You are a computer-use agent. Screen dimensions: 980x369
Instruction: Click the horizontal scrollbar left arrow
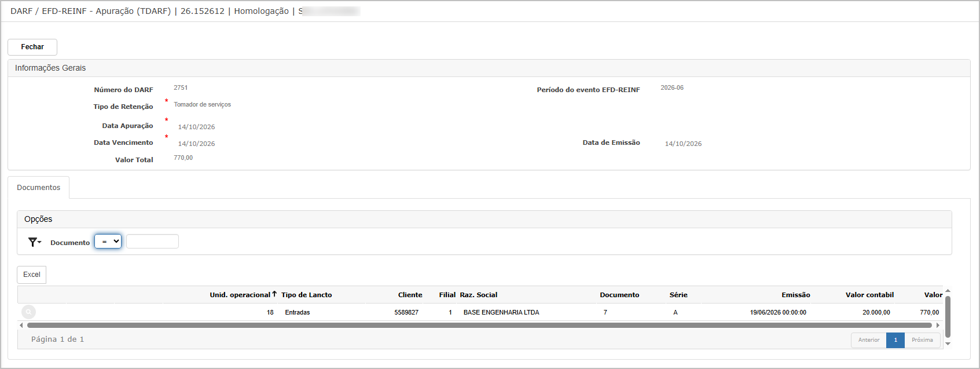tap(21, 326)
